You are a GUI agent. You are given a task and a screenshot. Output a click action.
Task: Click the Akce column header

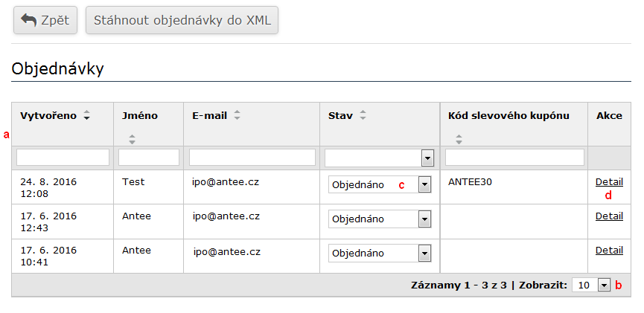[609, 115]
